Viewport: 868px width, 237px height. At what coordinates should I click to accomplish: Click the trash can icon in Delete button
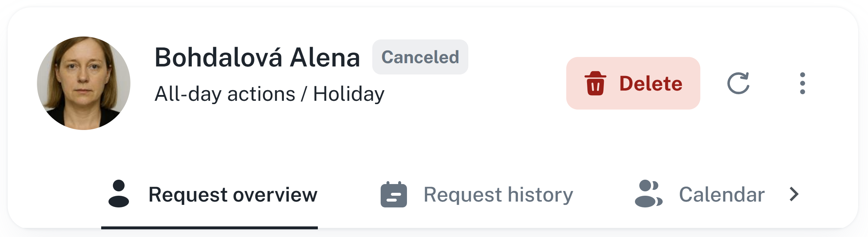pyautogui.click(x=595, y=83)
